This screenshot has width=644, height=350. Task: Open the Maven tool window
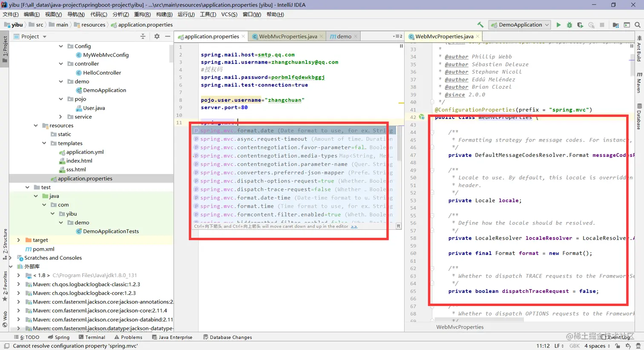coord(639,82)
